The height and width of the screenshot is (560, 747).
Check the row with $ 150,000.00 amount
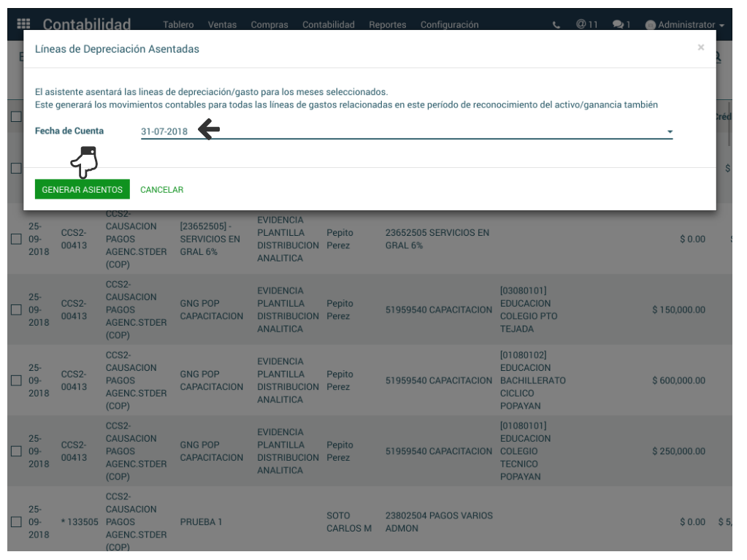(16, 310)
